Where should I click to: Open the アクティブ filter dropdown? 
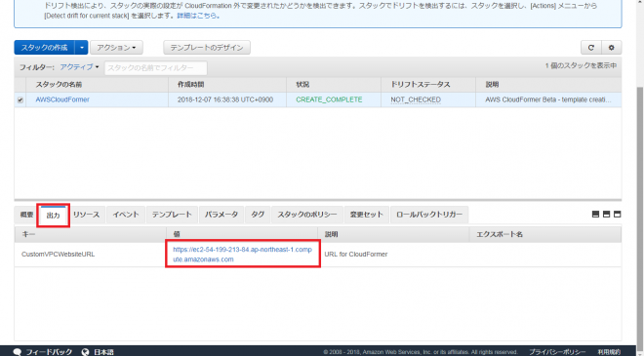pos(79,67)
